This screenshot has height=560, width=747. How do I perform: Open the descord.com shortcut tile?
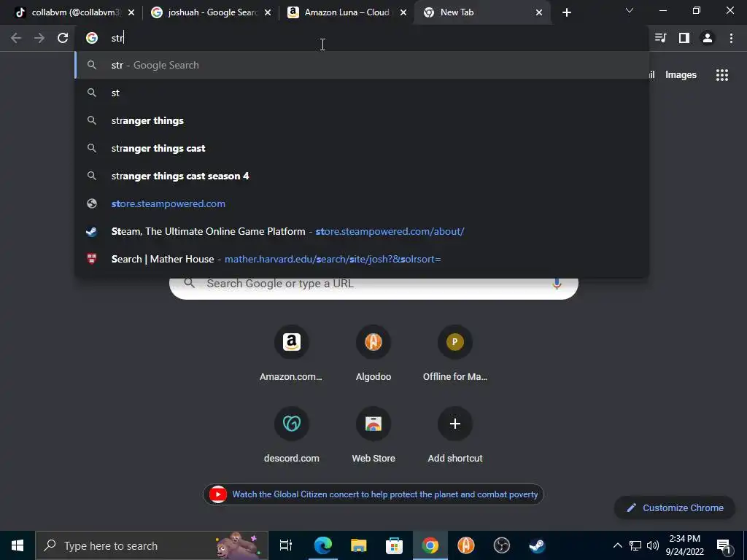pyautogui.click(x=291, y=435)
